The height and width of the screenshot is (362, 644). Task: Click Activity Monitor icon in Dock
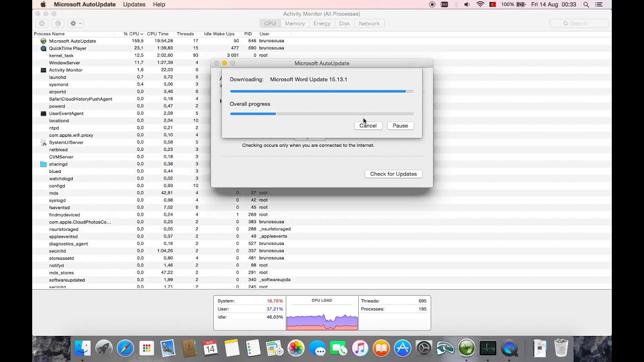(x=488, y=348)
